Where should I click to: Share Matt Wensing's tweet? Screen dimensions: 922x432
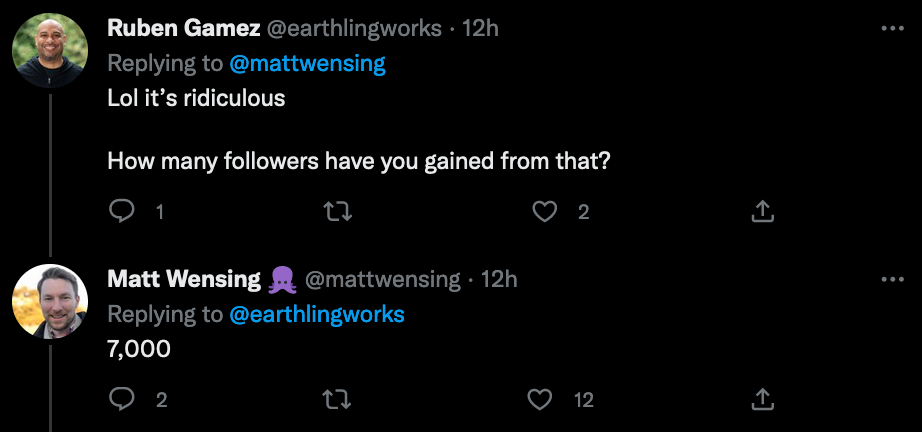pos(761,400)
